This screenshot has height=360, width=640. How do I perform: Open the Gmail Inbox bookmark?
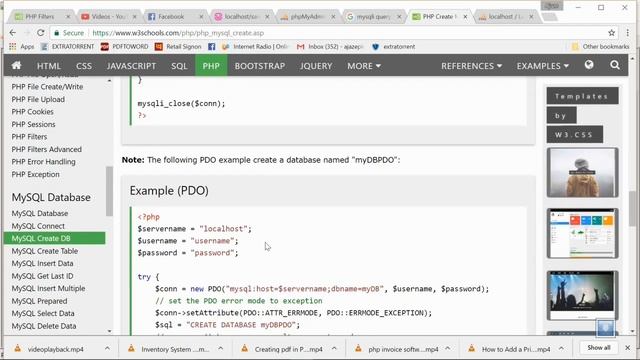click(x=330, y=47)
